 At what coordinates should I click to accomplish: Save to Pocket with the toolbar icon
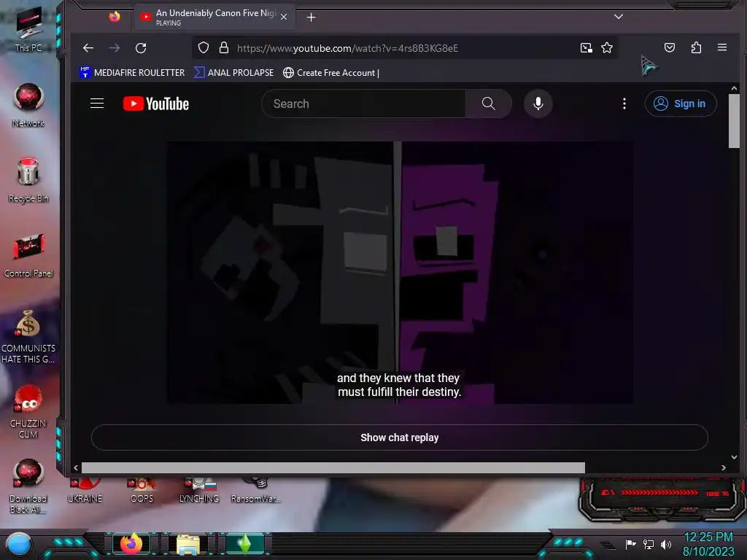670,47
